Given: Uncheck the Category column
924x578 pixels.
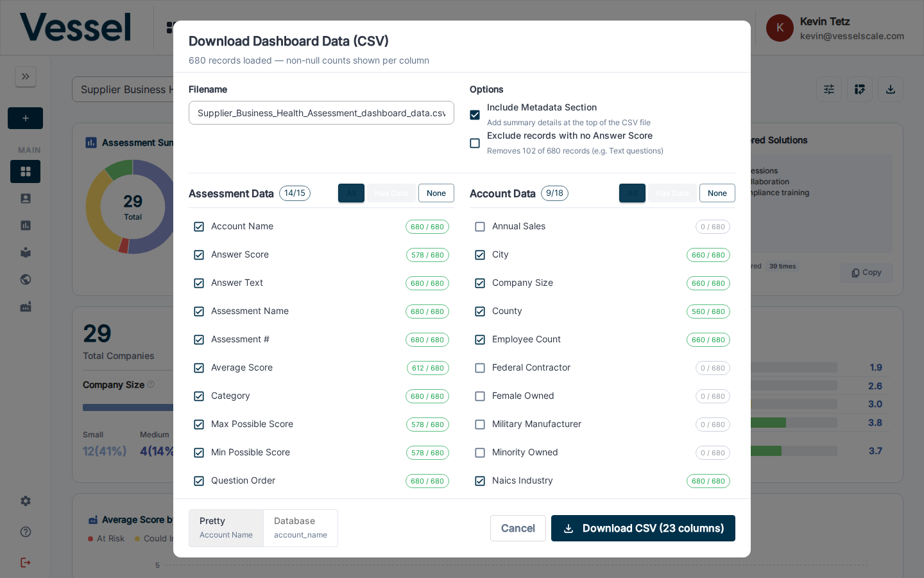Looking at the screenshot, I should coord(199,396).
